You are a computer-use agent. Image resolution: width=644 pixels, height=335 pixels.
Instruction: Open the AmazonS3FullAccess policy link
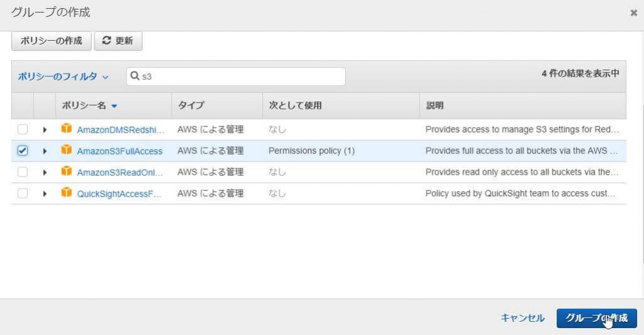click(x=120, y=151)
